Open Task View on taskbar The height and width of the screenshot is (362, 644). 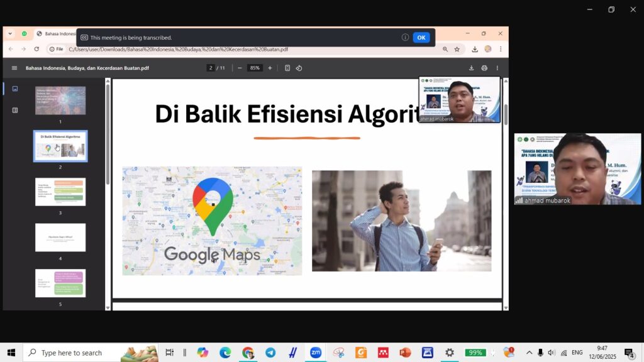[169, 353]
